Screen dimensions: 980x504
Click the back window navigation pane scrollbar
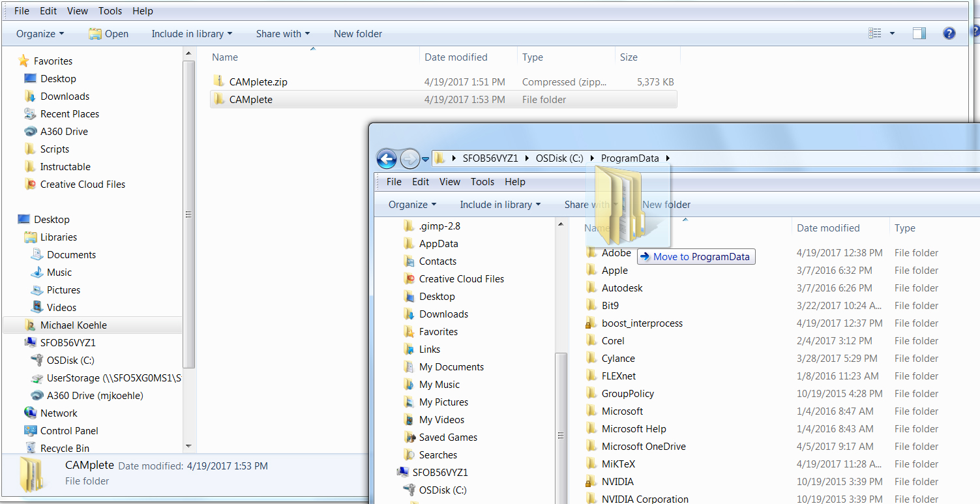(x=189, y=215)
